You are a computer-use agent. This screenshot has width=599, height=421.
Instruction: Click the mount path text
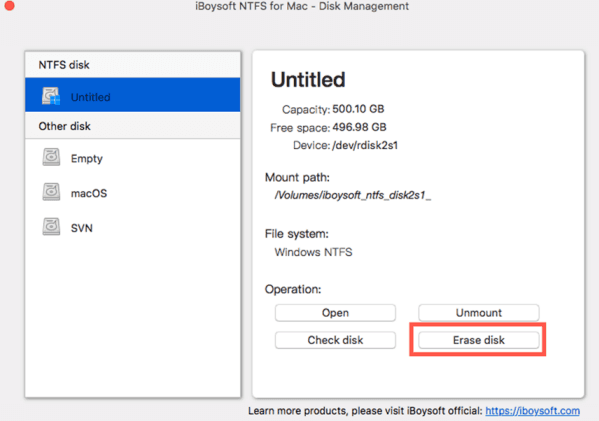click(353, 195)
